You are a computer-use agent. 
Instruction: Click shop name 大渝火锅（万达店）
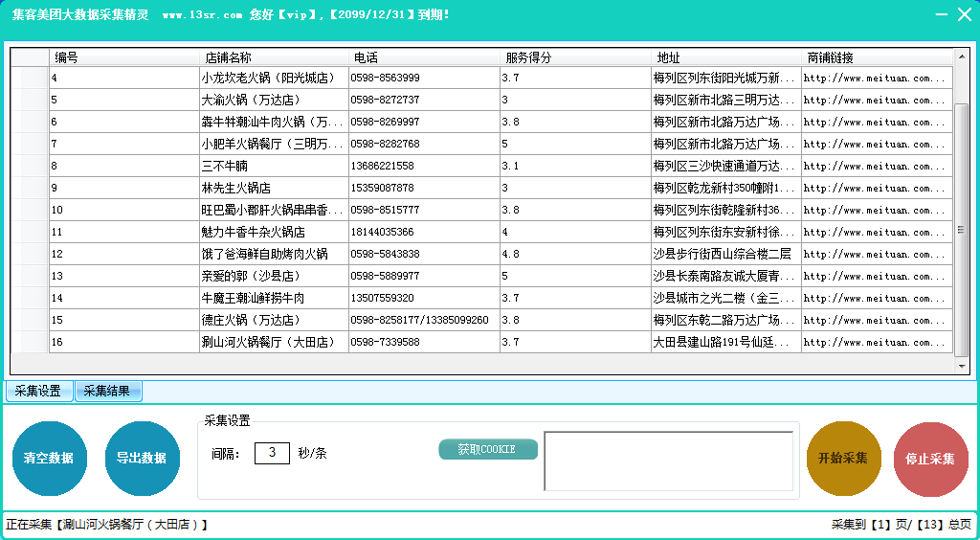[x=251, y=100]
